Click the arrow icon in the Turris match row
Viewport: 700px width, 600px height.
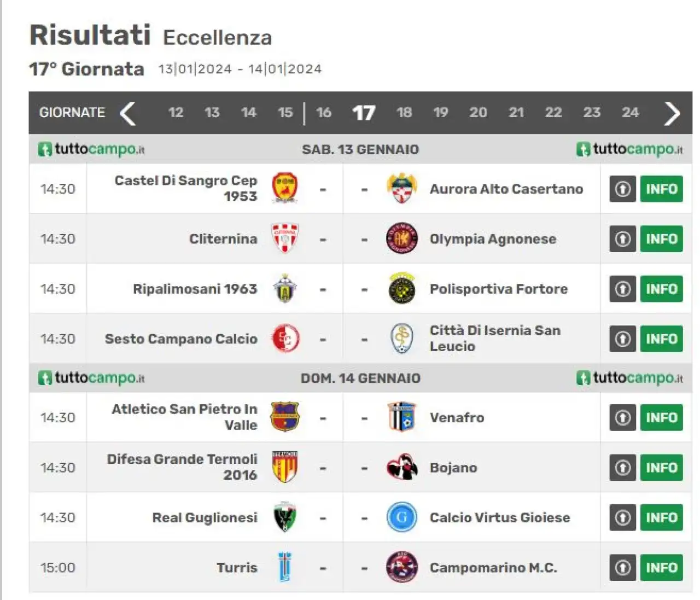(x=623, y=568)
